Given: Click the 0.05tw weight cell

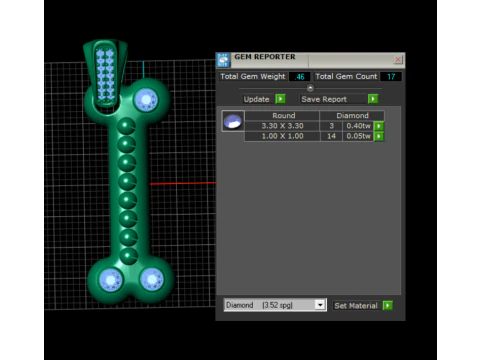Looking at the screenshot, I should [x=358, y=136].
